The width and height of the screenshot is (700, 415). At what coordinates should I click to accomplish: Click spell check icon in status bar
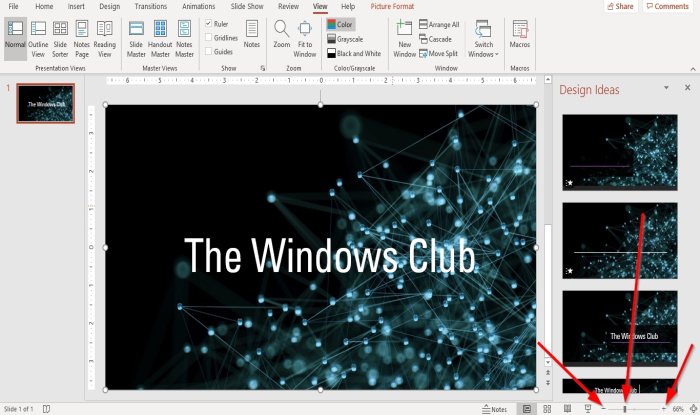(46, 409)
